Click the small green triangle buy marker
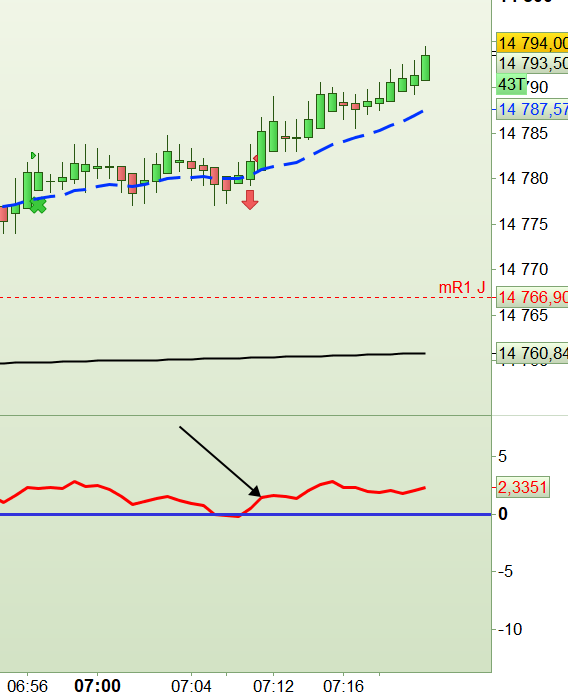This screenshot has width=568, height=696. point(34,155)
